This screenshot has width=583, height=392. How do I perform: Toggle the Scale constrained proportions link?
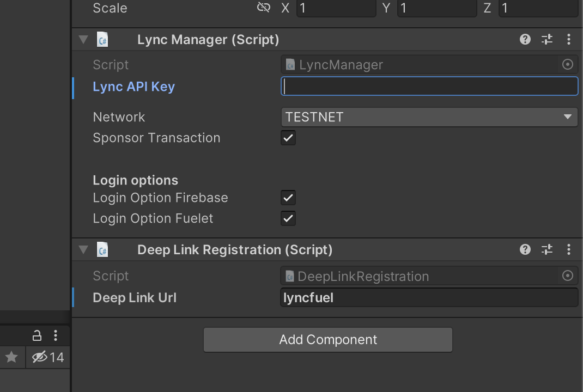point(264,8)
